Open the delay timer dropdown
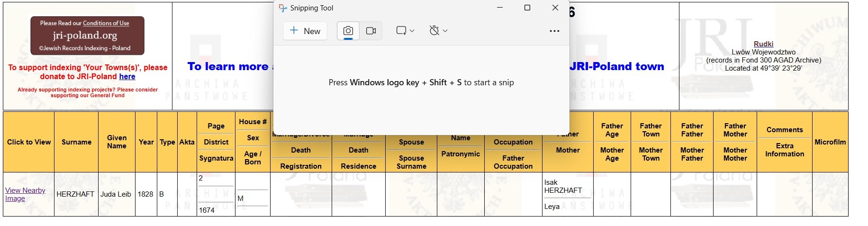Image resolution: width=868 pixels, height=226 pixels. click(438, 31)
